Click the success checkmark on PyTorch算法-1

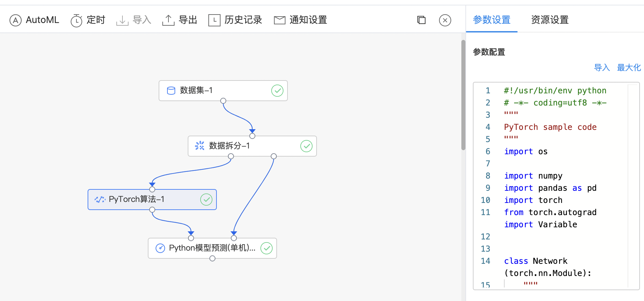pos(206,200)
